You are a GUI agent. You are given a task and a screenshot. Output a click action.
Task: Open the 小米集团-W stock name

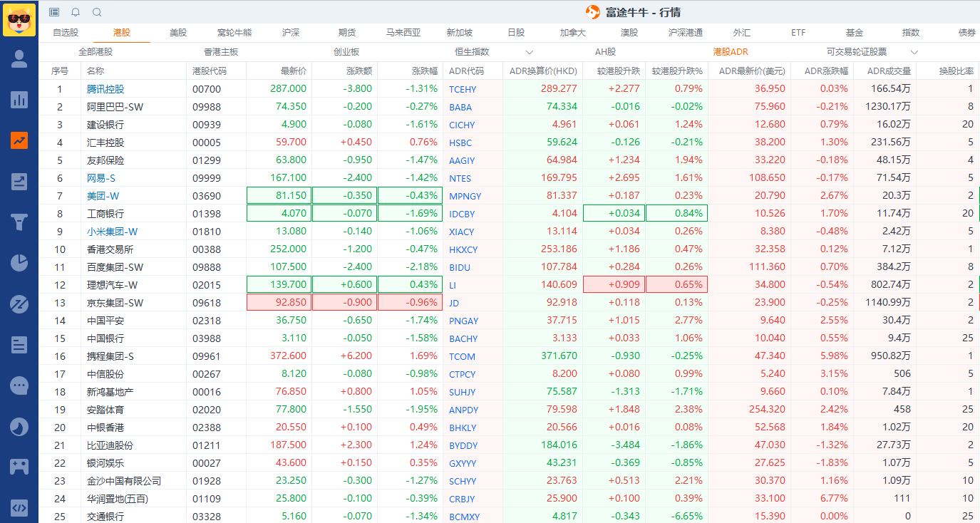point(113,232)
